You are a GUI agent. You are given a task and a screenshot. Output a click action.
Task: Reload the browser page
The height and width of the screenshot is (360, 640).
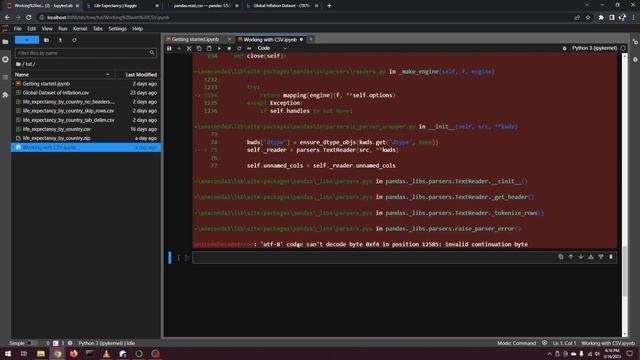(x=28, y=18)
